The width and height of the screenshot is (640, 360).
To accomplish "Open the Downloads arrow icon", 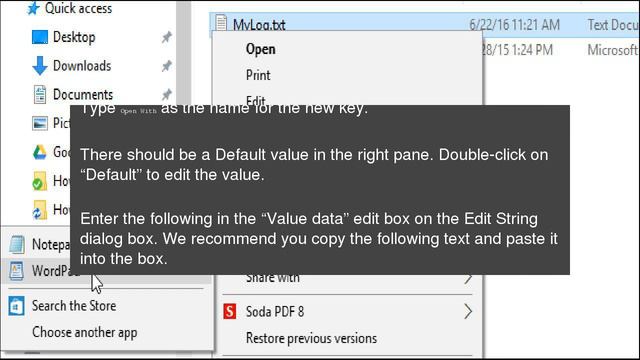I will [40, 66].
